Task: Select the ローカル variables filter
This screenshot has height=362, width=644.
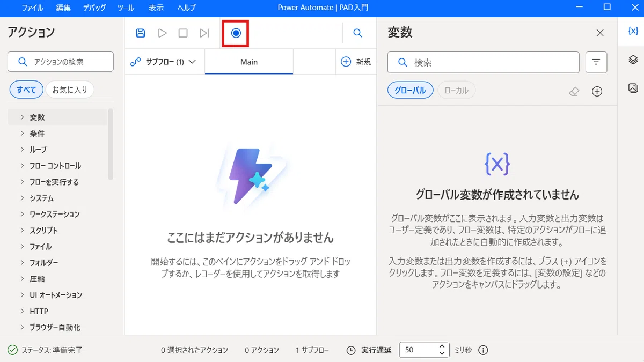Action: (x=457, y=91)
